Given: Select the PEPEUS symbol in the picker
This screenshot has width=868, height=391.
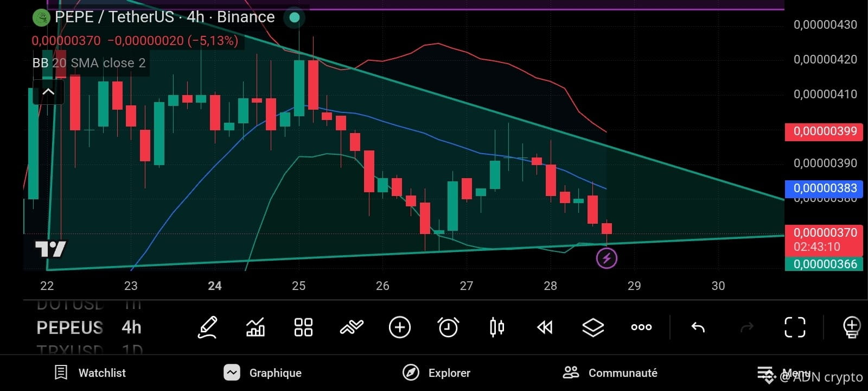Looking at the screenshot, I should coord(69,327).
